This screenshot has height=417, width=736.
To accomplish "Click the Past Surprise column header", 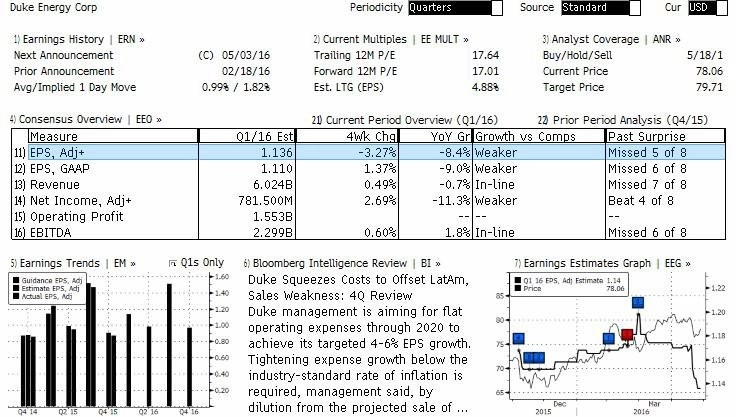I will point(665,136).
